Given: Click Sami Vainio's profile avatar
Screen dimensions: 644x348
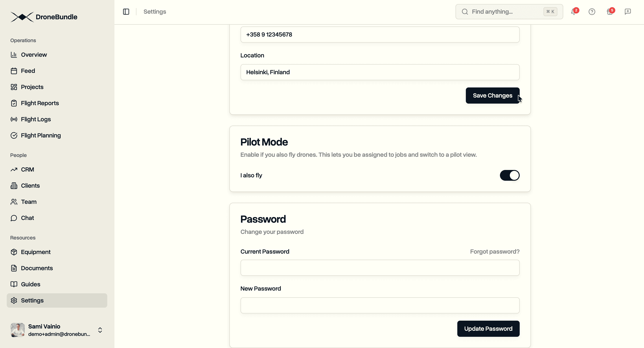Looking at the screenshot, I should click(x=18, y=330).
